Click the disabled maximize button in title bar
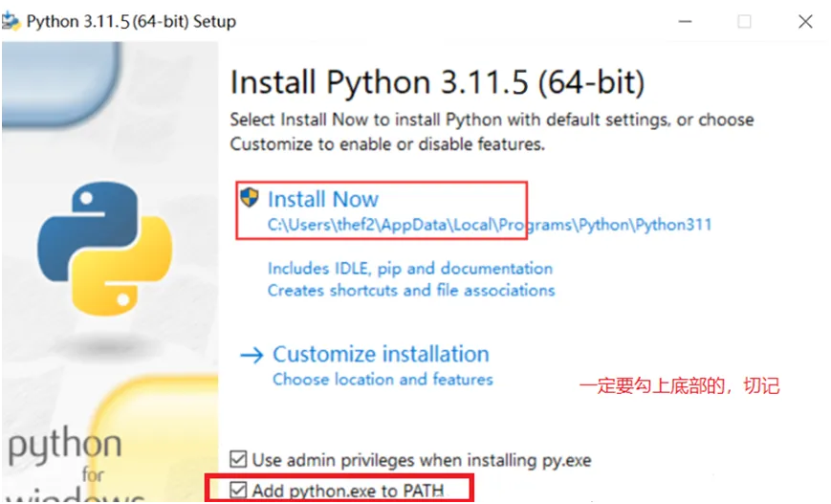Viewport: 831px width, 504px height. [x=745, y=22]
